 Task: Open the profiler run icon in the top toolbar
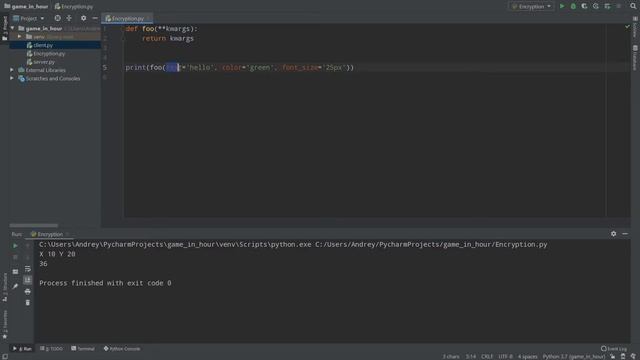tap(596, 6)
